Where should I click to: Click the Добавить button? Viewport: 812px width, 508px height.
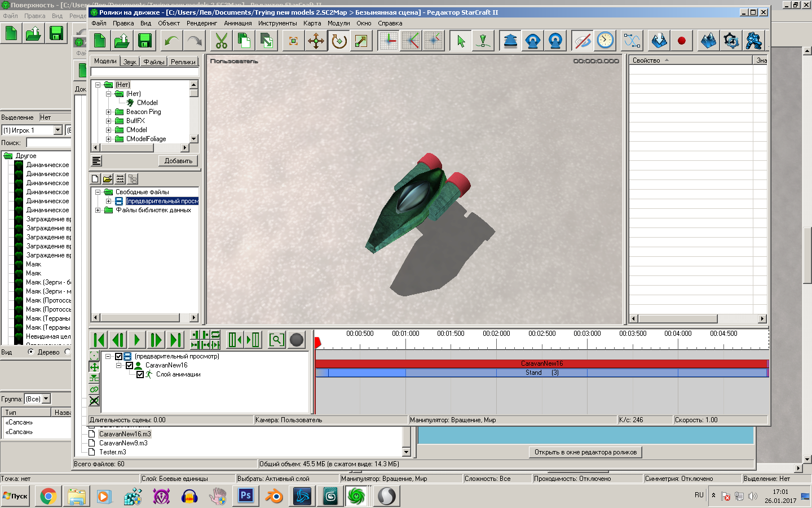point(178,161)
